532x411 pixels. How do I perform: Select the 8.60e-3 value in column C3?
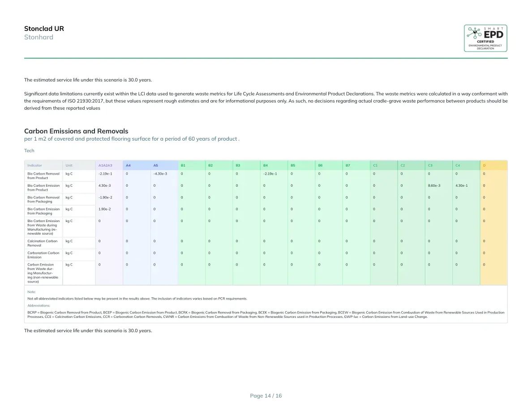[434, 185]
